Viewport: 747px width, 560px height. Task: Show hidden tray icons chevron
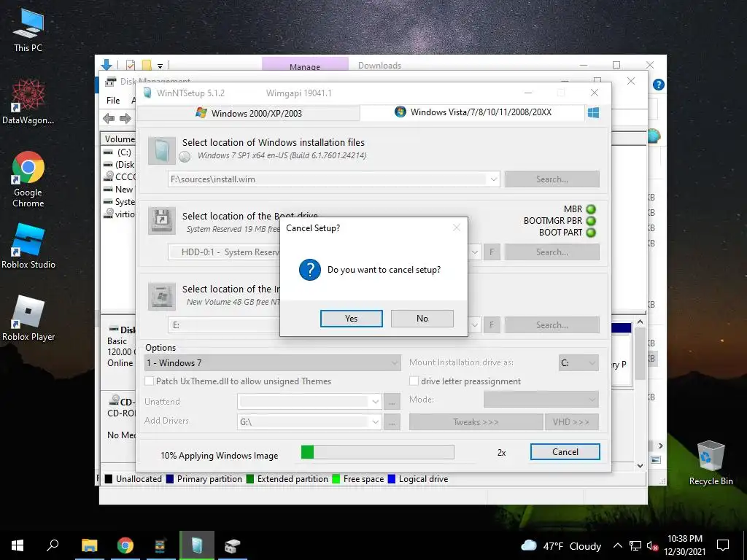pos(617,545)
